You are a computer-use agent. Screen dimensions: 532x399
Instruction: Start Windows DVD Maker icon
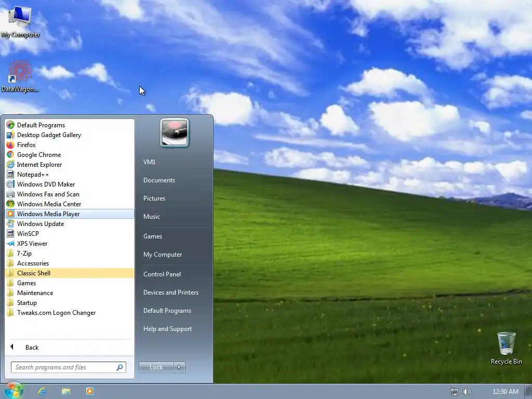[10, 184]
